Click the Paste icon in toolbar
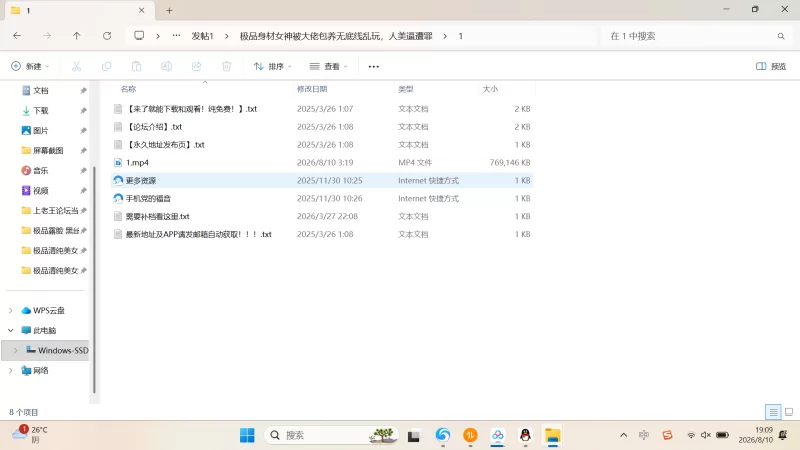The image size is (800, 450). [136, 66]
